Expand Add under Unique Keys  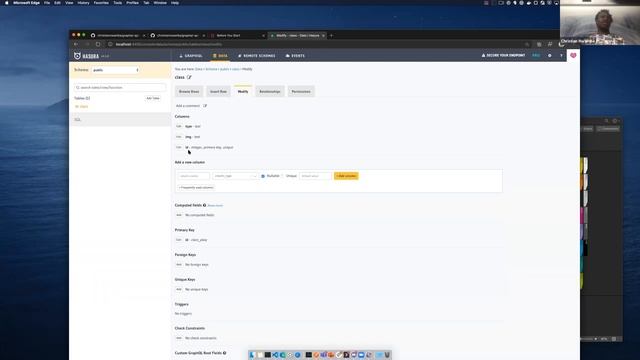(x=179, y=289)
